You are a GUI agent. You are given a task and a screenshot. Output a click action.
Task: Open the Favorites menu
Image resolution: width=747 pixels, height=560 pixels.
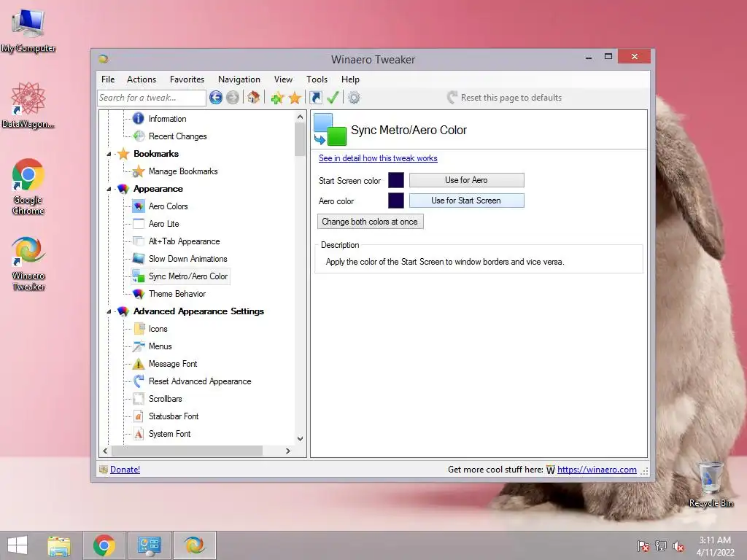point(187,79)
